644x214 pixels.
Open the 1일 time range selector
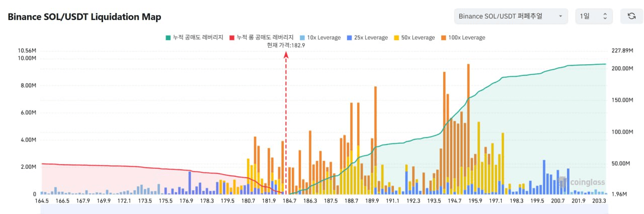594,16
